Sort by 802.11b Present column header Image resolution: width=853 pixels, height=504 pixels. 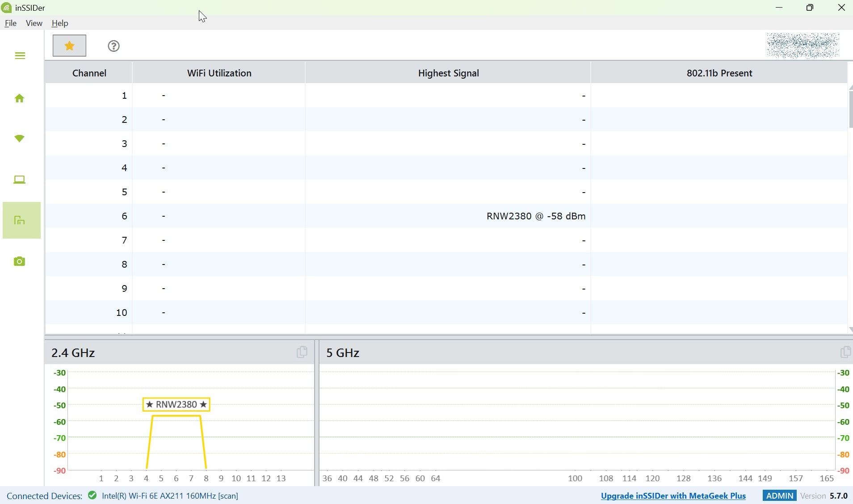tap(719, 73)
